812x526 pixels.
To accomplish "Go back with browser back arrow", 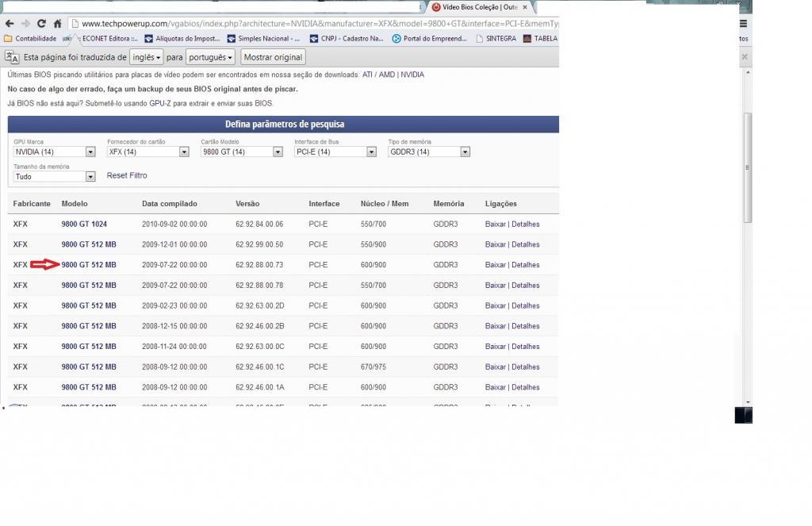I will pos(10,23).
